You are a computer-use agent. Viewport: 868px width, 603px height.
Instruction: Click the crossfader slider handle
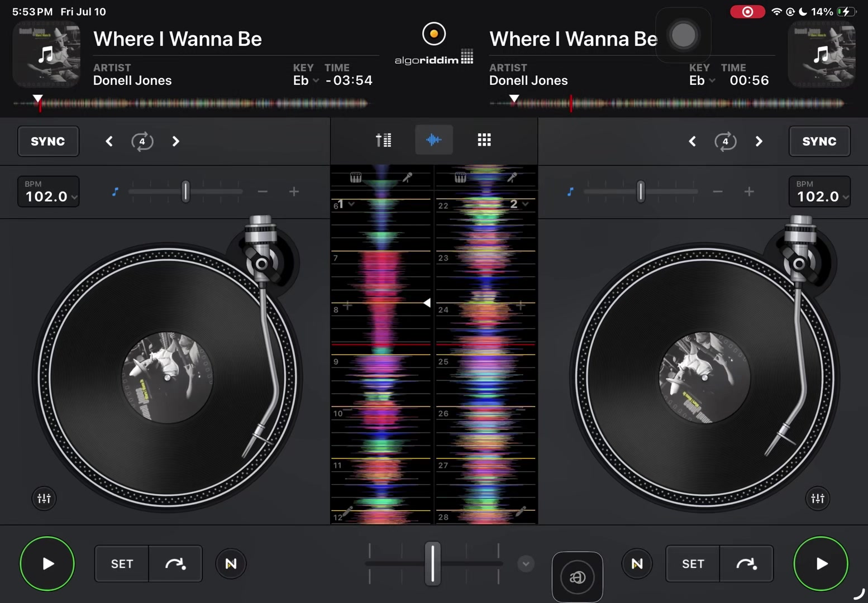433,563
